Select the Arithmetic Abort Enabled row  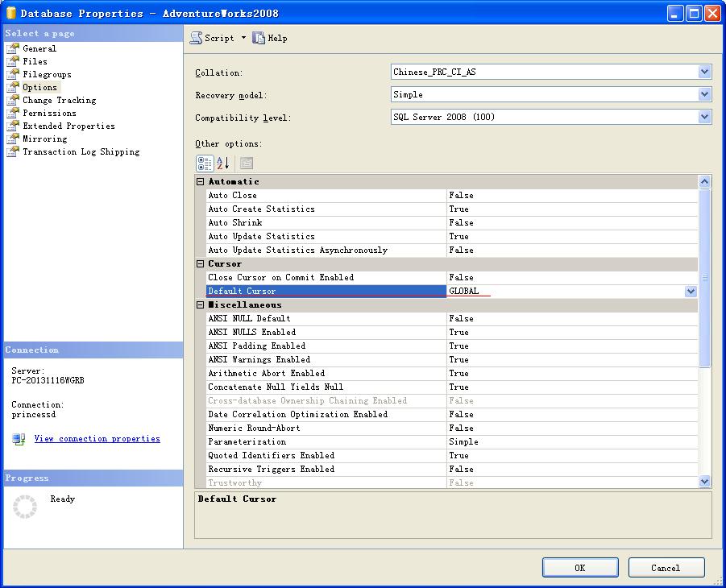(452, 373)
